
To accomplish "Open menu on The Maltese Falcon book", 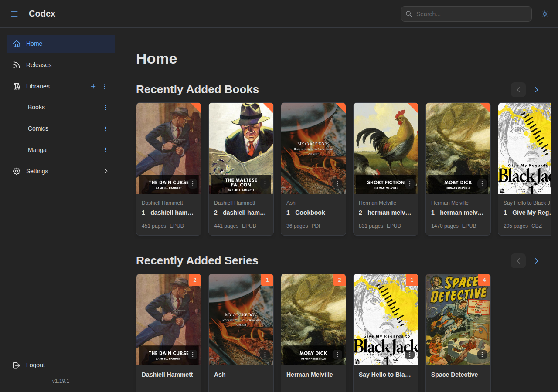I will [x=265, y=184].
